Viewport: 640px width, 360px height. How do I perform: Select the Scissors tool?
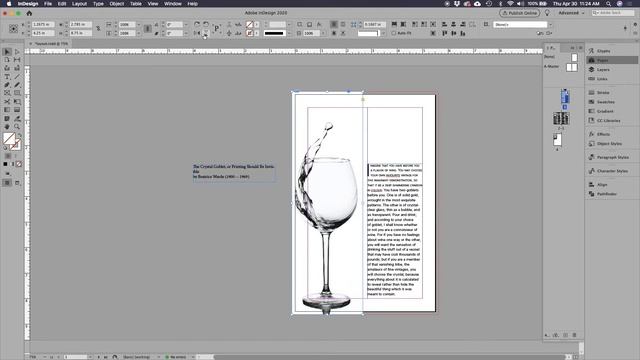click(7, 102)
